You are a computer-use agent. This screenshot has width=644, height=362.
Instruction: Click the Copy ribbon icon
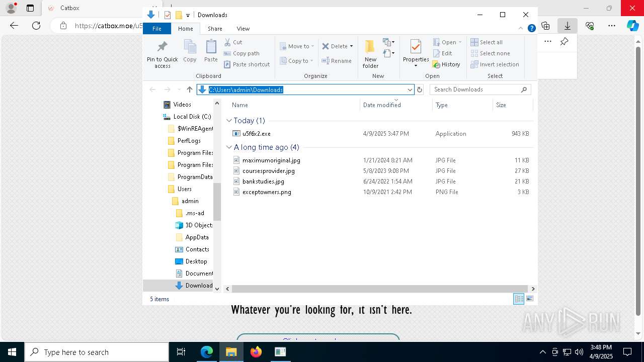190,51
